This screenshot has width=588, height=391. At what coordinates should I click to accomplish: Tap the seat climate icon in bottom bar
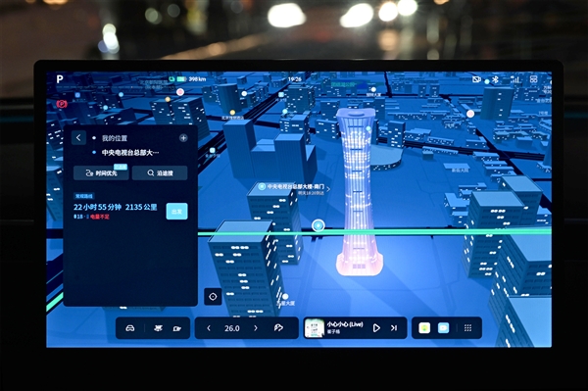click(x=158, y=328)
